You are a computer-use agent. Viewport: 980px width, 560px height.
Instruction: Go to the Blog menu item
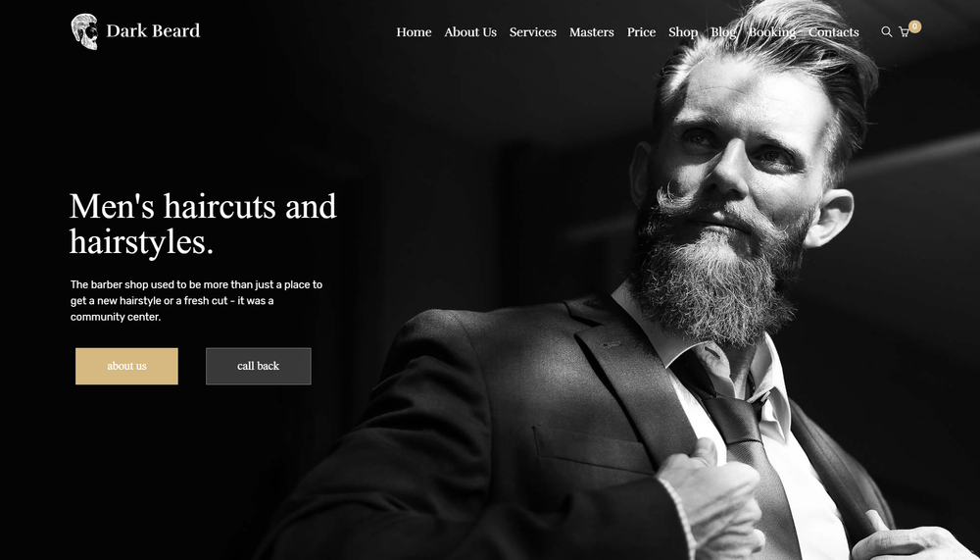[x=723, y=32]
